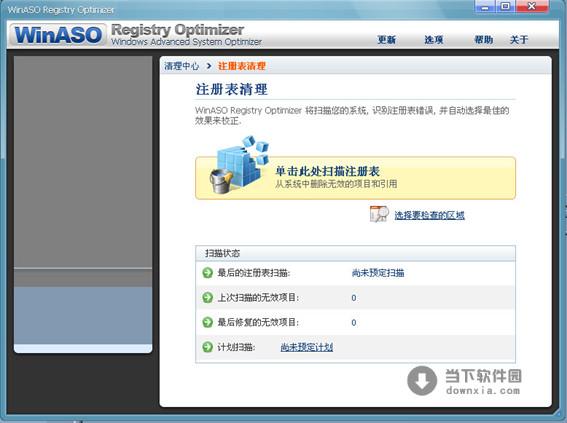The image size is (567, 423).
Task: Go to 清理中心 breadcrumb
Action: click(x=182, y=66)
